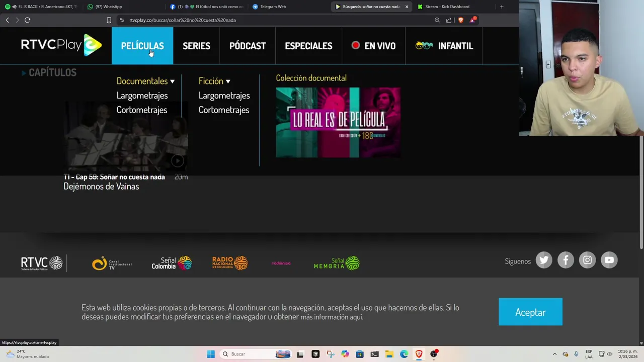
Task: Open the ESPECIALES section
Action: click(308, 46)
